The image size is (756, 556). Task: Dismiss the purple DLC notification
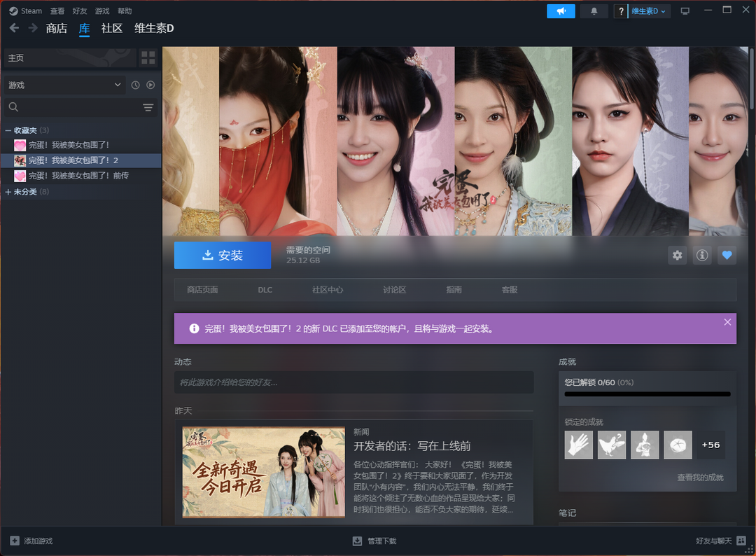click(727, 322)
